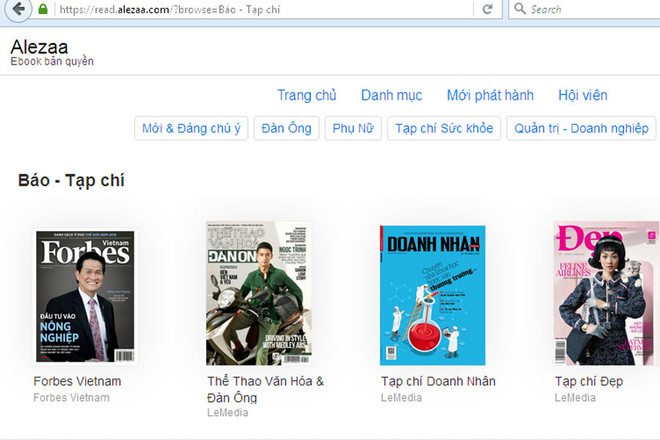Select Quản trị - Doanh nghiệp category

pos(581,128)
